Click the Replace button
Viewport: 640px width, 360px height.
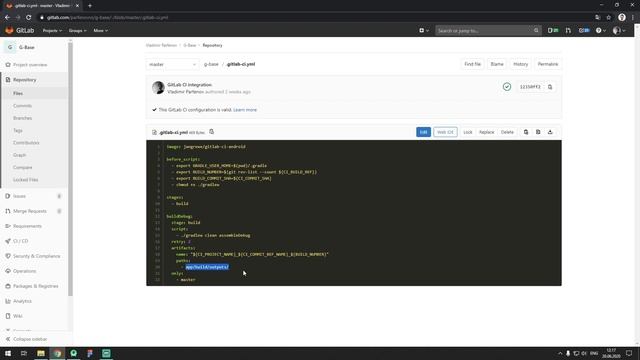click(487, 132)
